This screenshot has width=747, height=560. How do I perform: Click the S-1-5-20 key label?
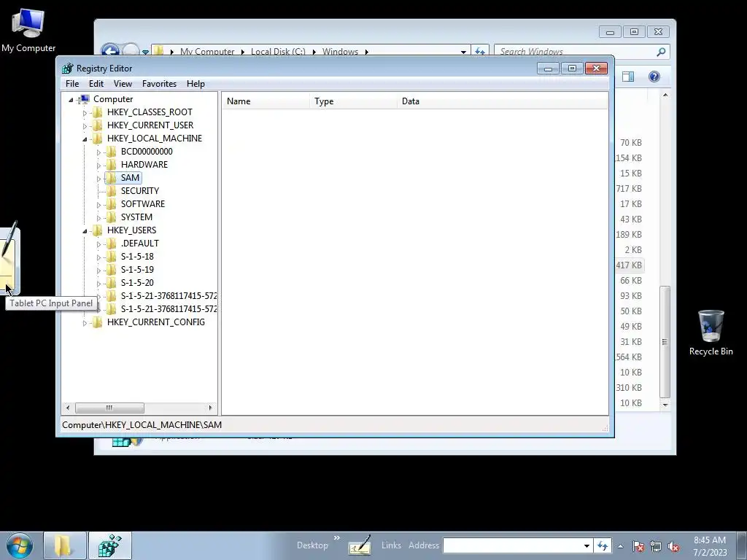[x=137, y=282]
